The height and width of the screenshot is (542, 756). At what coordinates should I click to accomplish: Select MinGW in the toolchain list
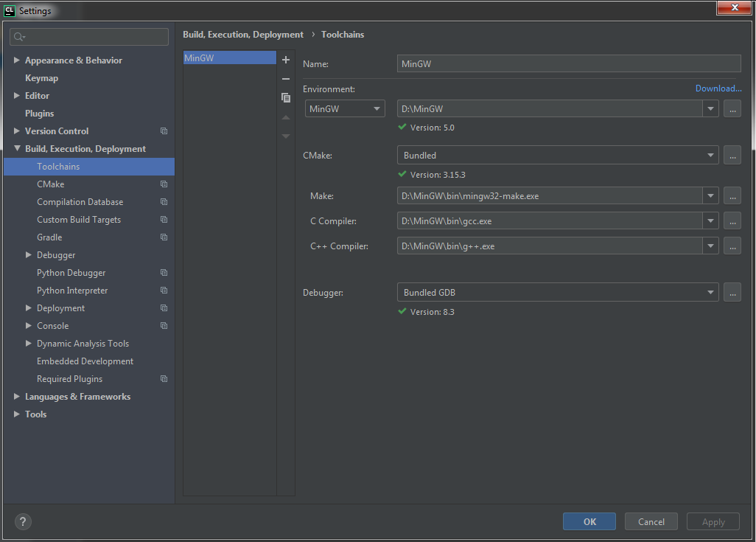229,58
